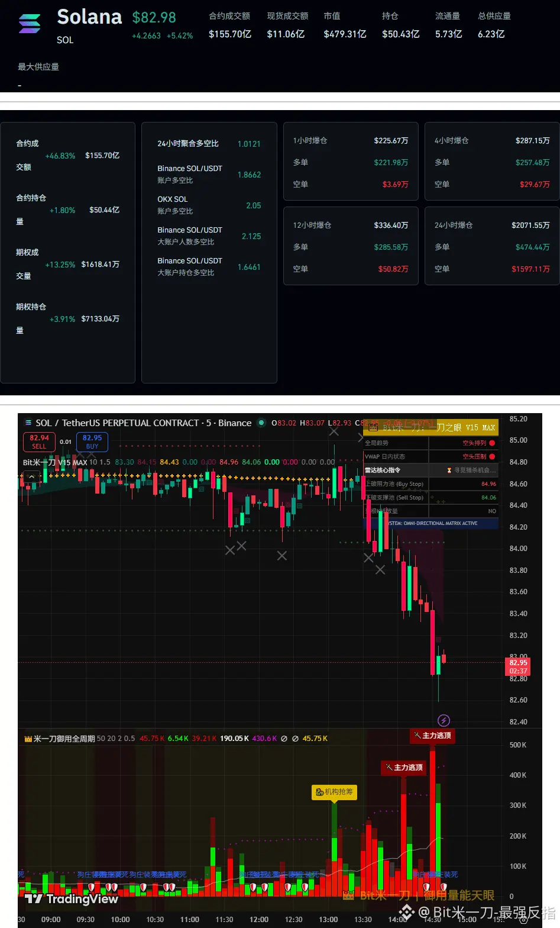This screenshot has width=560, height=928.
Task: Click the 持仓 $50.43亿 stat
Action: [x=400, y=25]
